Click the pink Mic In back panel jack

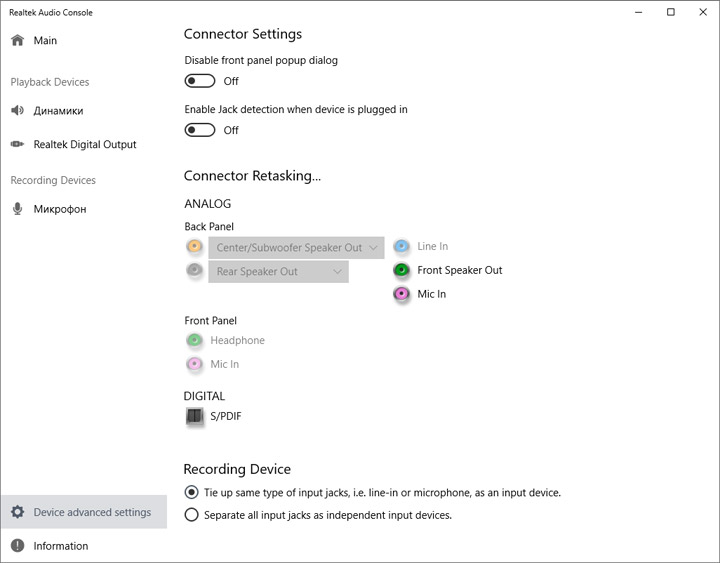click(401, 294)
